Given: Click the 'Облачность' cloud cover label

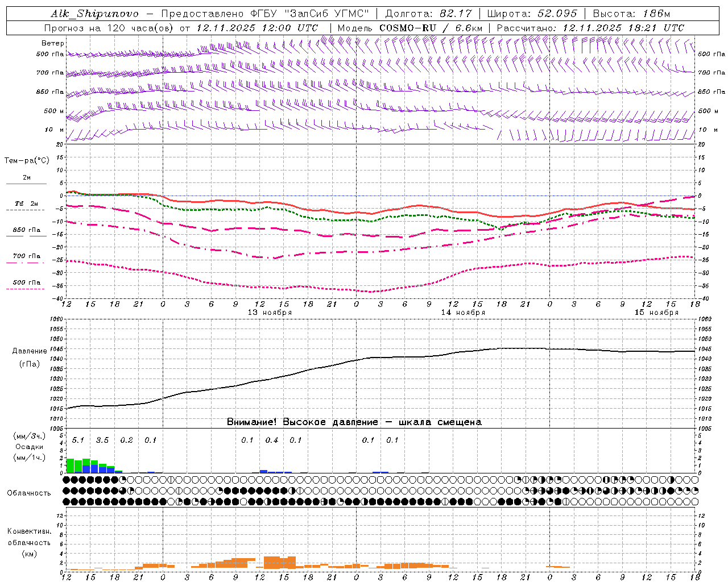Looking at the screenshot, I should (29, 493).
